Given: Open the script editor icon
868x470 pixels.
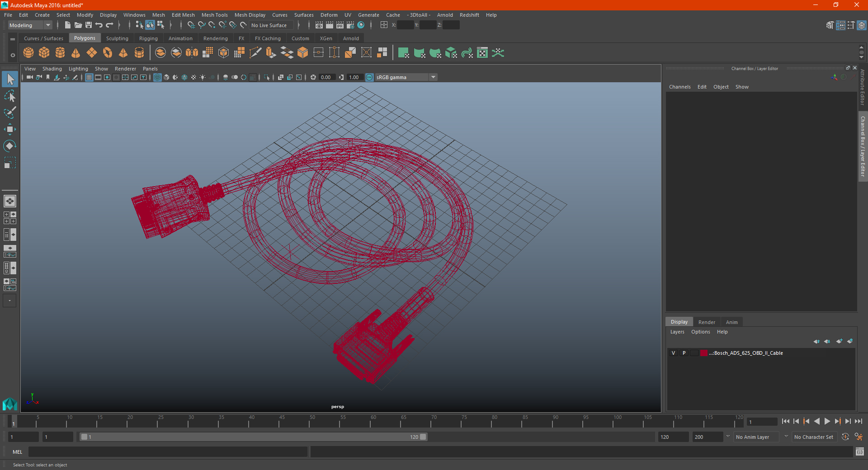Looking at the screenshot, I should (860, 451).
